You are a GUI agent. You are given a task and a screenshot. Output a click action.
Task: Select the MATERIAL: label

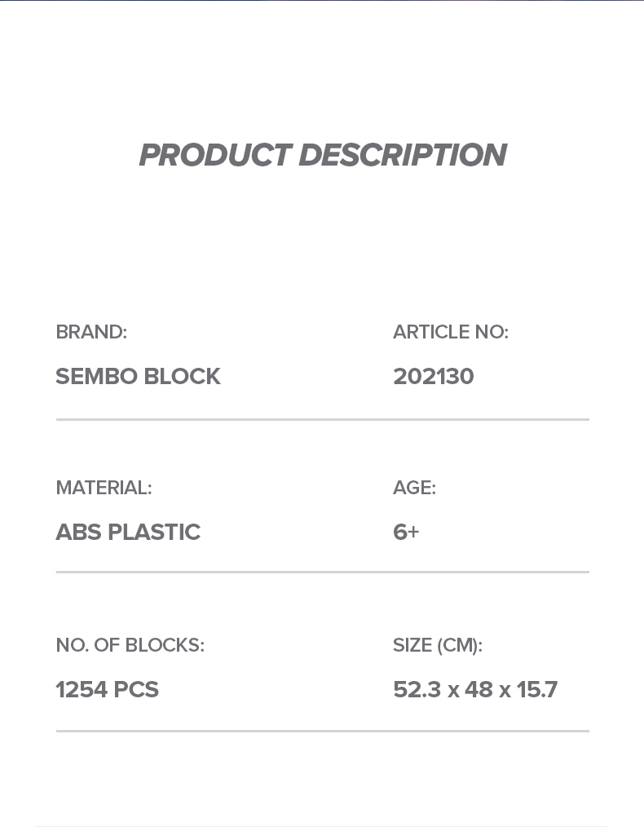click(x=104, y=488)
